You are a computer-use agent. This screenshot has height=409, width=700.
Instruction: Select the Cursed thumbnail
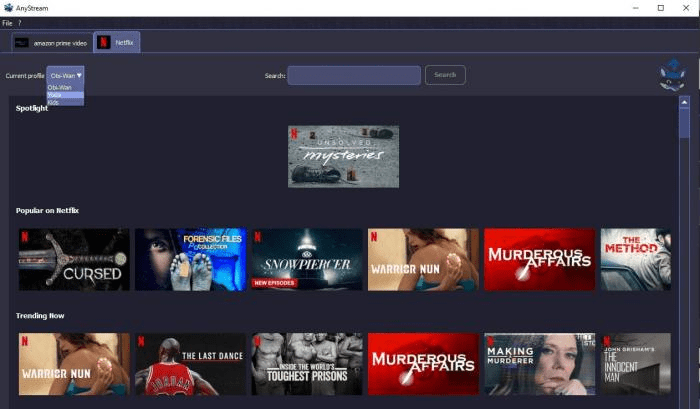tap(74, 260)
